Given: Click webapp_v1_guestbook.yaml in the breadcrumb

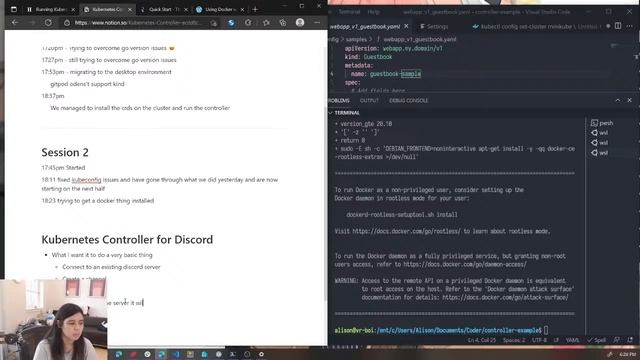Looking at the screenshot, I should click(420, 40).
